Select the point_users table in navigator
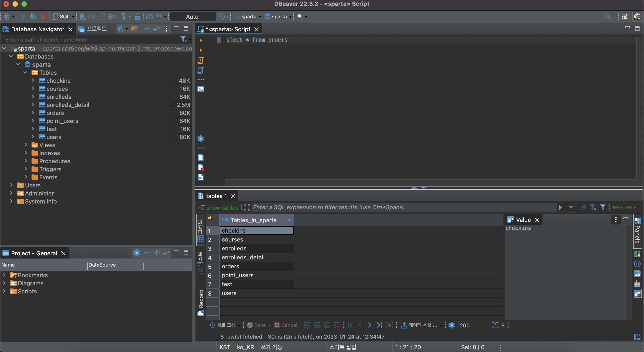The image size is (644, 352). point(62,121)
